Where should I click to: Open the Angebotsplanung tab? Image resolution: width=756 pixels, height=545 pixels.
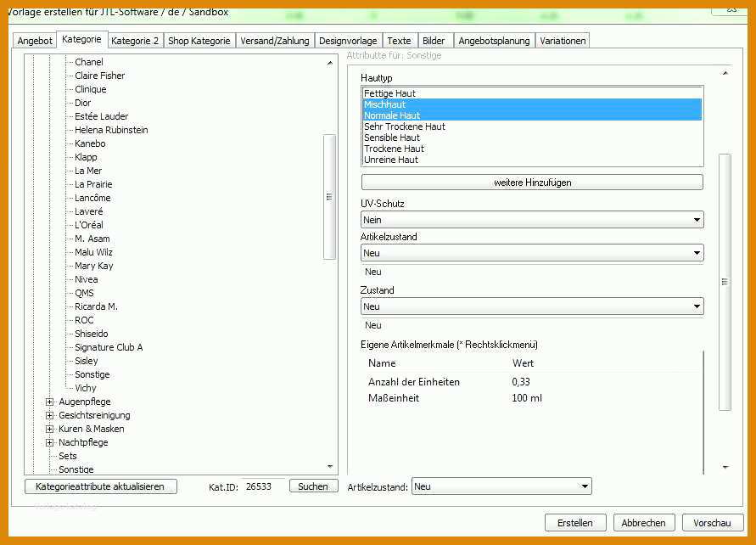point(494,41)
